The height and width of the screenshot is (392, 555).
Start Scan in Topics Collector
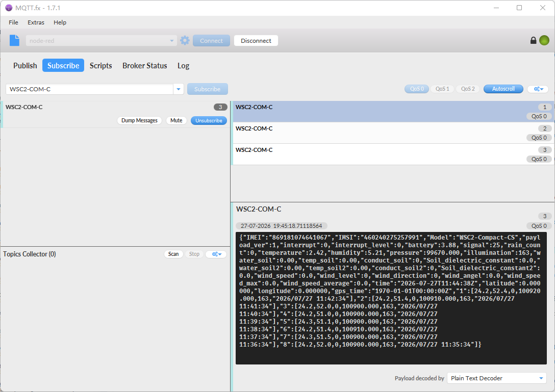[x=173, y=254]
